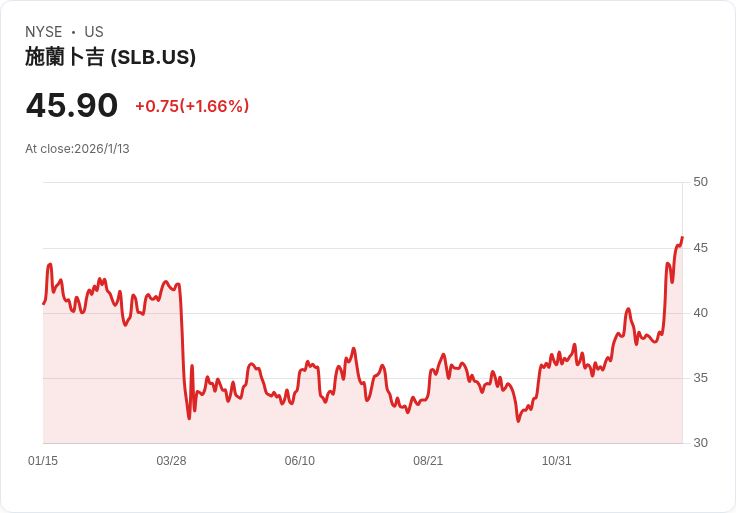Click the NYSE exchange label
This screenshot has height=513, width=736.
pyautogui.click(x=44, y=32)
